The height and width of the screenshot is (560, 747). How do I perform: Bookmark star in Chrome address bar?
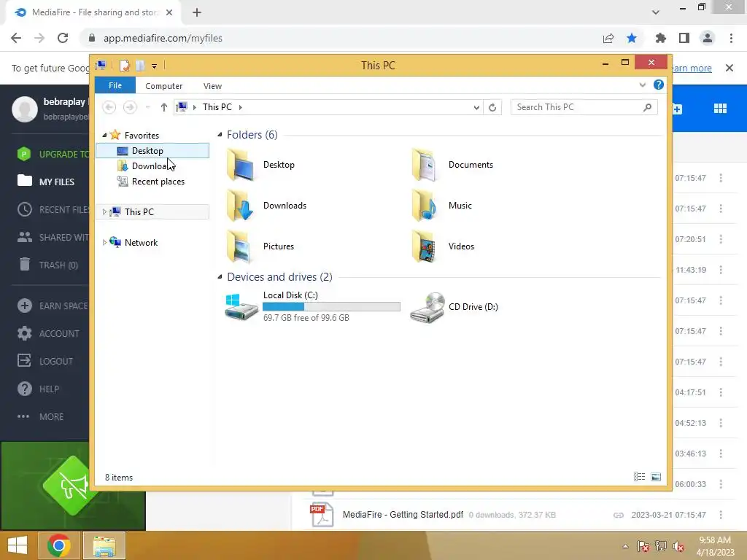click(x=632, y=38)
